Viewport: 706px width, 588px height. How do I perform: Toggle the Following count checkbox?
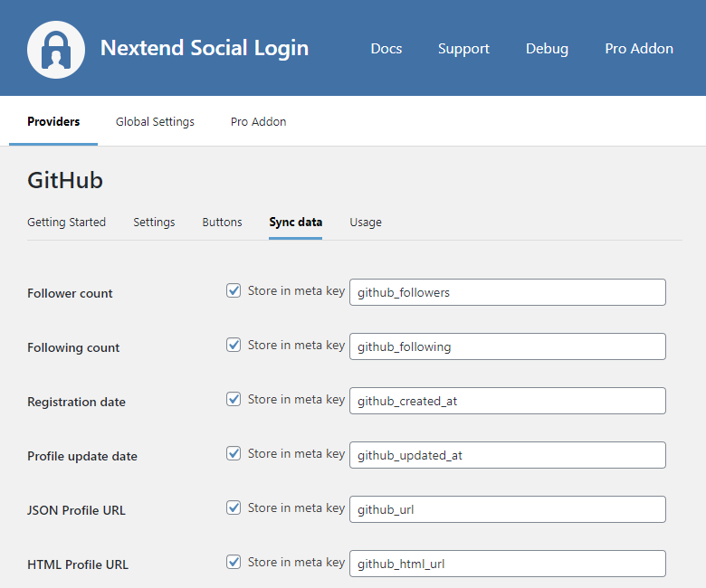[x=234, y=346]
